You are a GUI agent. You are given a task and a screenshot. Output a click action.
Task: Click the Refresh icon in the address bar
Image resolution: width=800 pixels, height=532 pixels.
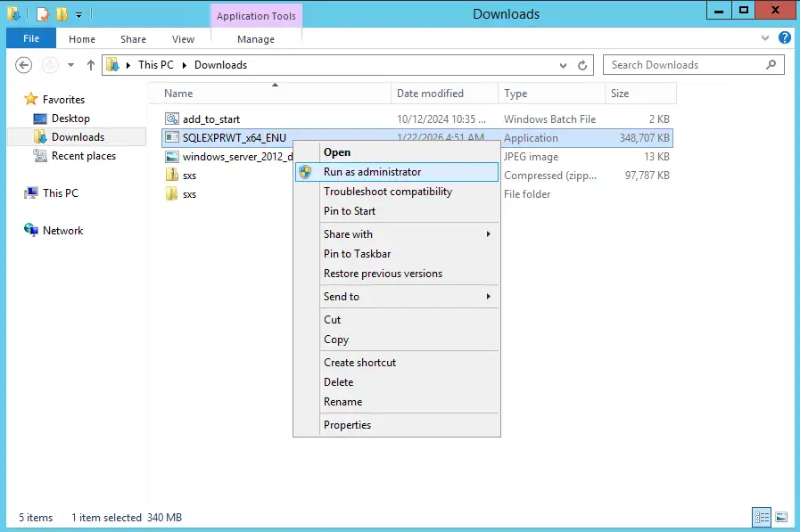(x=584, y=65)
